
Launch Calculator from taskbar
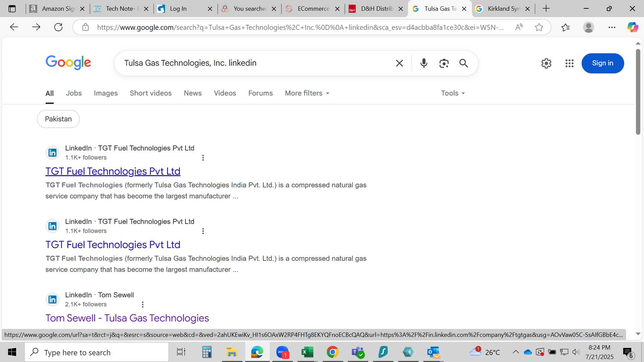tap(207, 352)
